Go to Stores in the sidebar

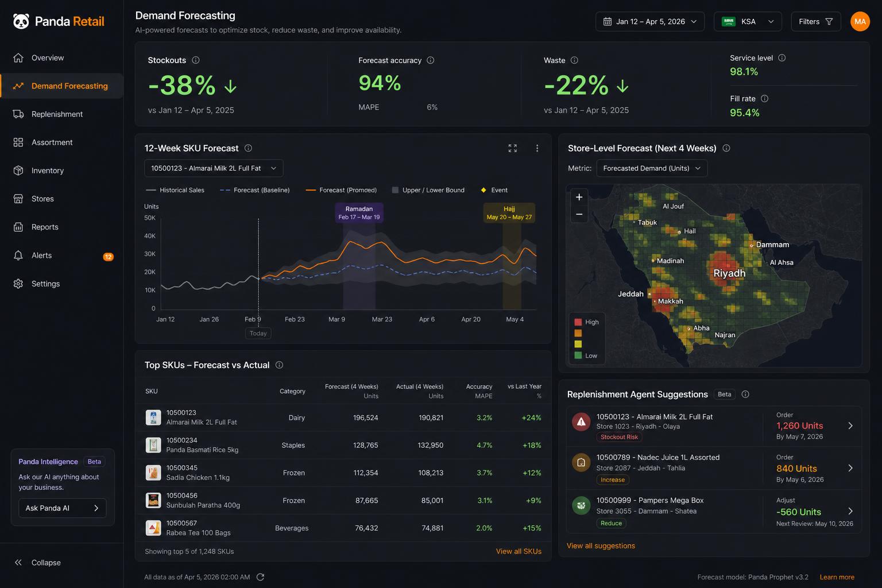pos(61,199)
